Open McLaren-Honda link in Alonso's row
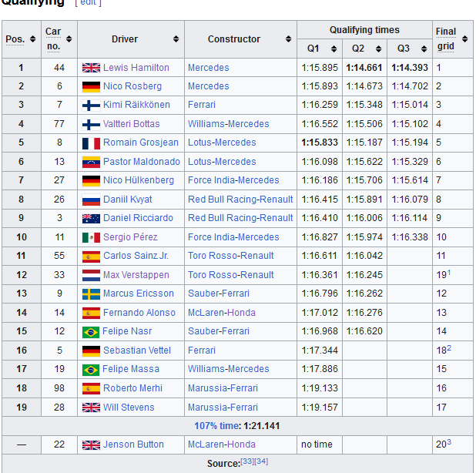This screenshot has width=476, height=473. pyautogui.click(x=222, y=313)
